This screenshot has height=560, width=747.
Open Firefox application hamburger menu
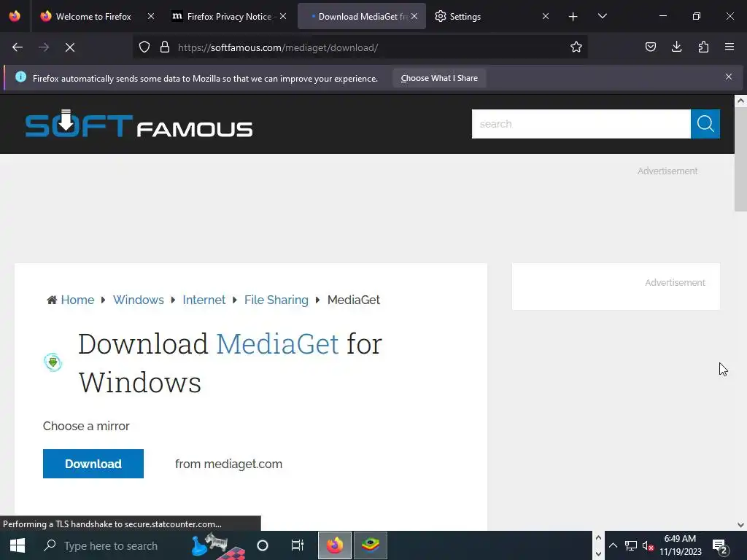729,47
